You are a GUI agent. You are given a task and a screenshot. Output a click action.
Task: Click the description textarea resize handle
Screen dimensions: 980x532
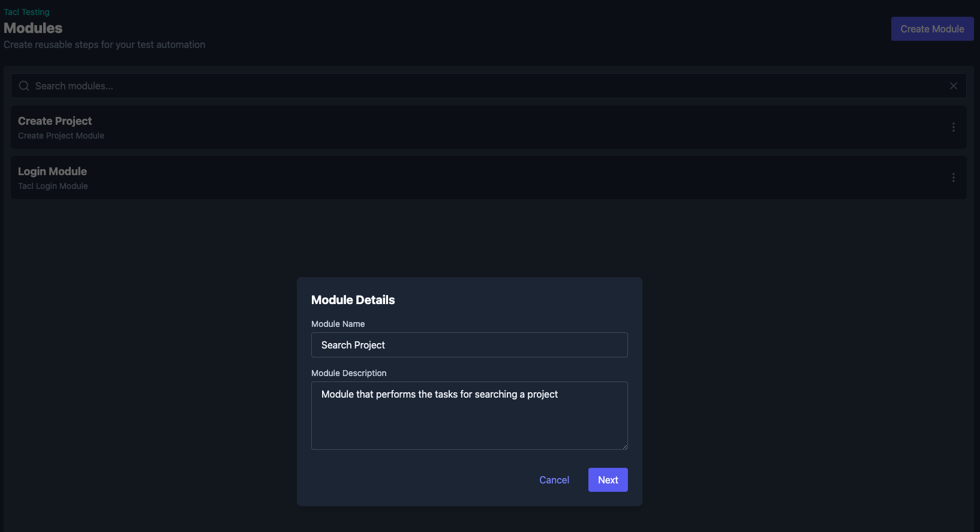tap(624, 446)
